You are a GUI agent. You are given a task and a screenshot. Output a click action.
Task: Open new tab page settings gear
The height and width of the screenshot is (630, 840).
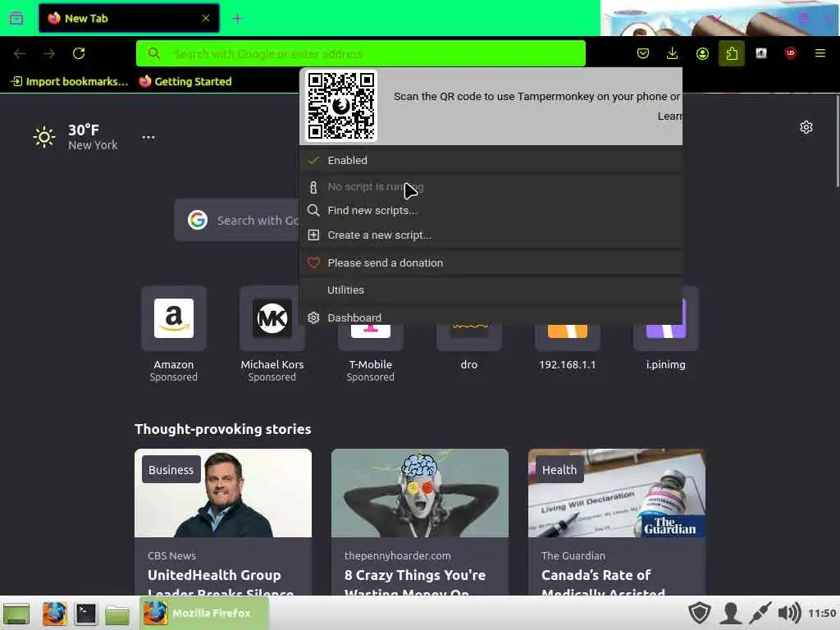coord(806,127)
